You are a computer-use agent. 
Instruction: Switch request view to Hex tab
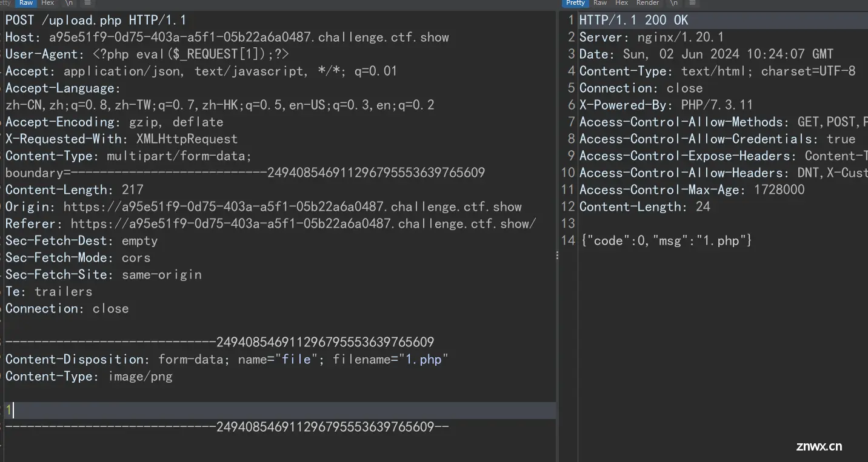point(48,3)
